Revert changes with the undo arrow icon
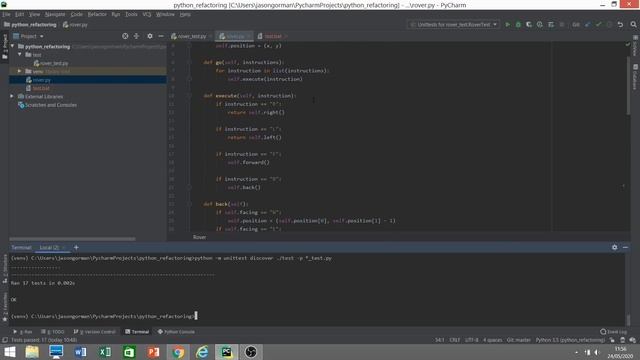Image resolution: width=640 pixels, height=360 pixels. pyautogui.click(x=620, y=24)
